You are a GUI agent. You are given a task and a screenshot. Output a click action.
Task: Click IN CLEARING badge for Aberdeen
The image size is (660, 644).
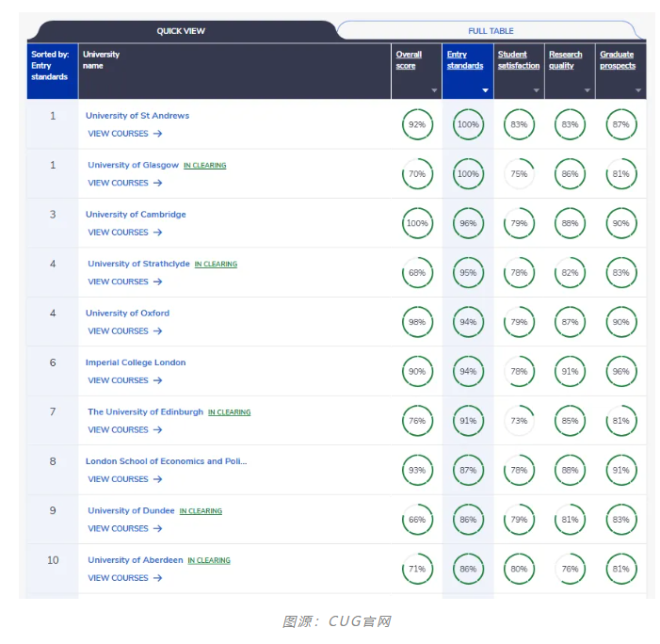pos(209,560)
